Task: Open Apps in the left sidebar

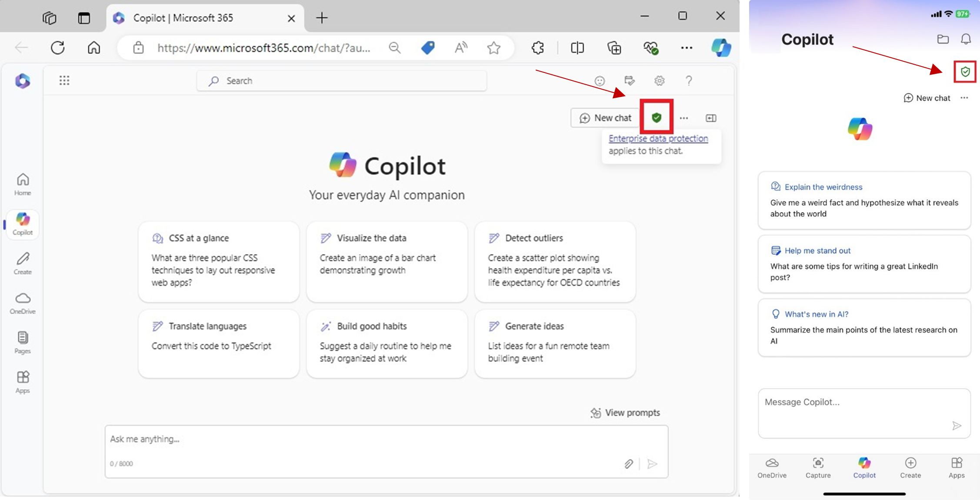Action: click(23, 382)
